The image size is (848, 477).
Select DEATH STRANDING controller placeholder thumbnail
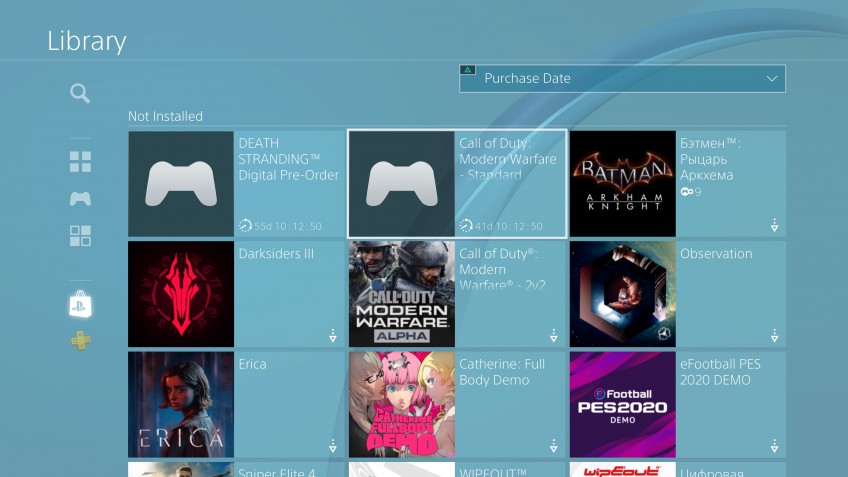click(181, 184)
